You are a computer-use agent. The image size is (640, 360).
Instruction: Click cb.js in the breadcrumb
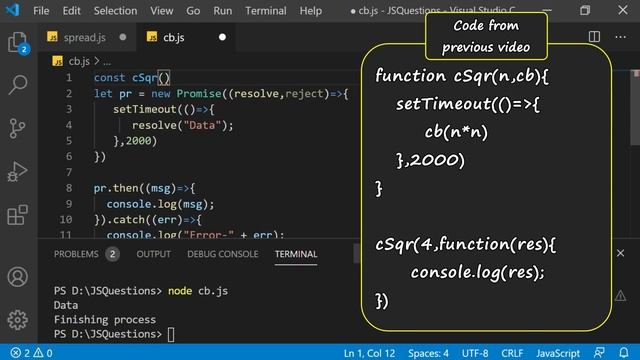tap(79, 61)
